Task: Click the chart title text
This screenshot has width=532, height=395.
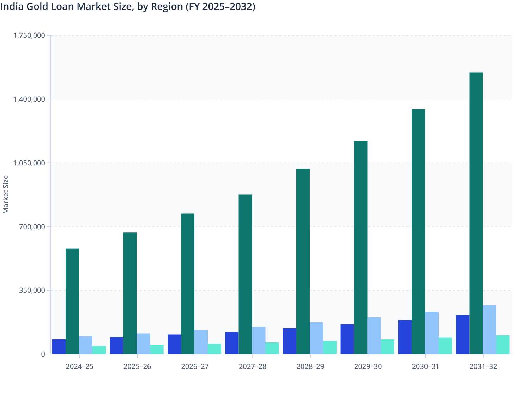Action: coord(127,6)
